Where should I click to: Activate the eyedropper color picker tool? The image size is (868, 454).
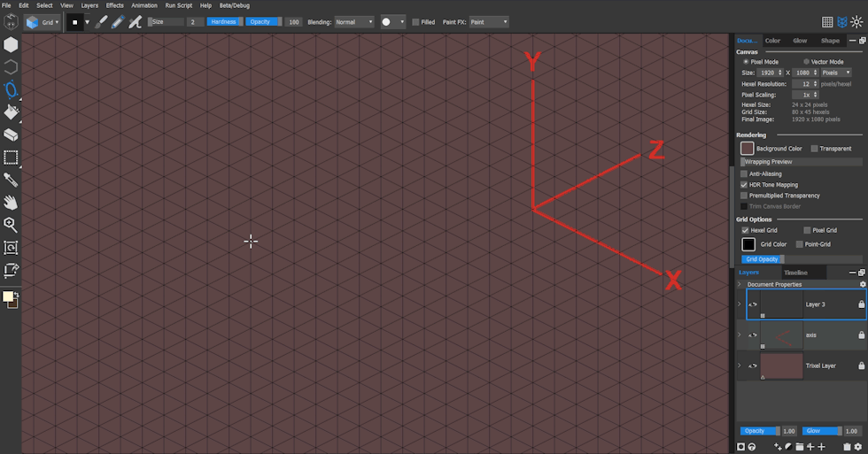click(x=12, y=180)
